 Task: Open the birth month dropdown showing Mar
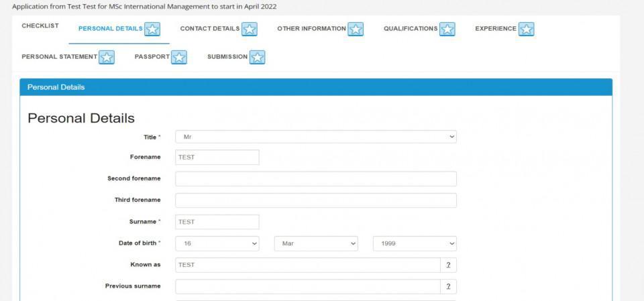point(316,243)
